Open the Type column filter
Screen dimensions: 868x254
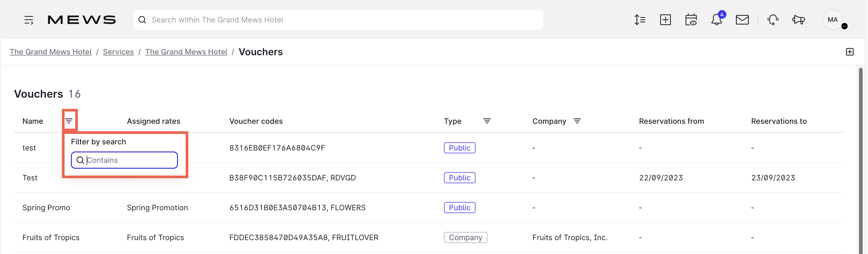487,121
